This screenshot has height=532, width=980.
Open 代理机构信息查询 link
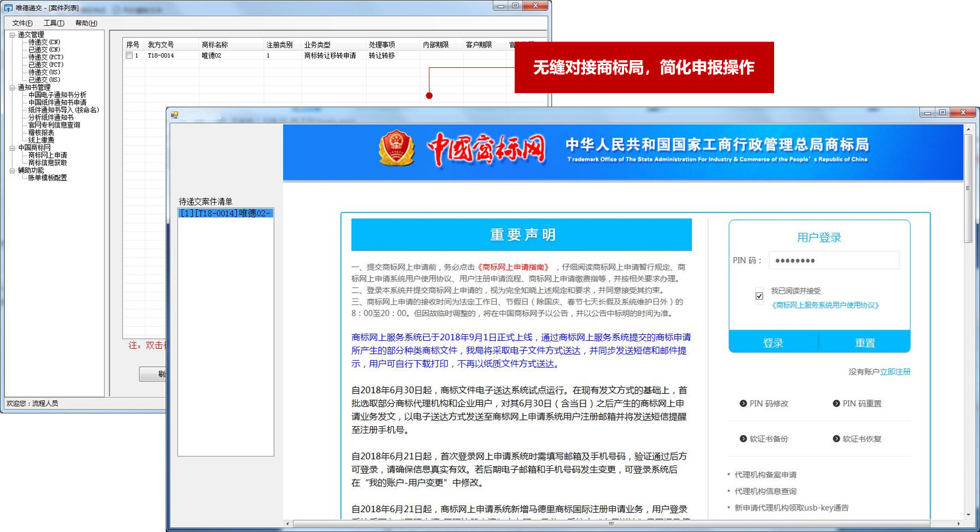[765, 491]
